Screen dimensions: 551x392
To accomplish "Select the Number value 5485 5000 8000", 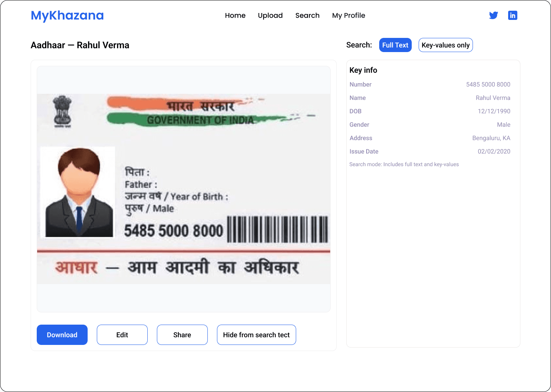I will (488, 85).
